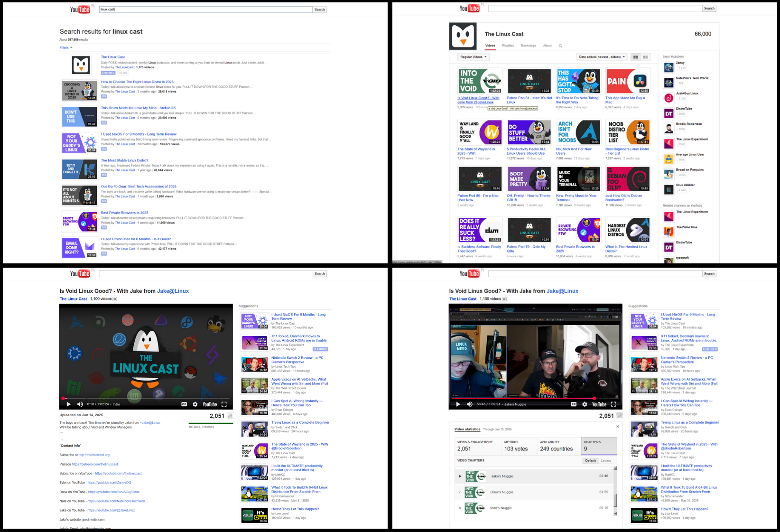Open the About tab on channel page
The height and width of the screenshot is (532, 780).
pos(548,46)
